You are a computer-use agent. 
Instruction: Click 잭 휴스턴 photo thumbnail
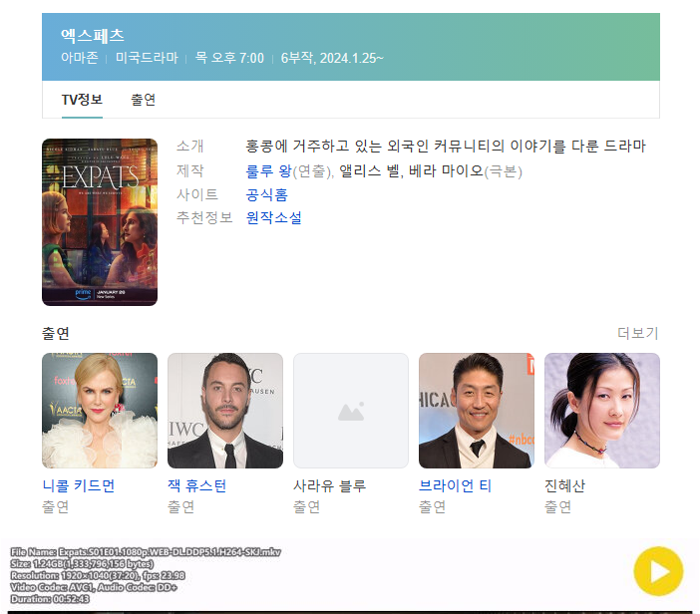(225, 411)
